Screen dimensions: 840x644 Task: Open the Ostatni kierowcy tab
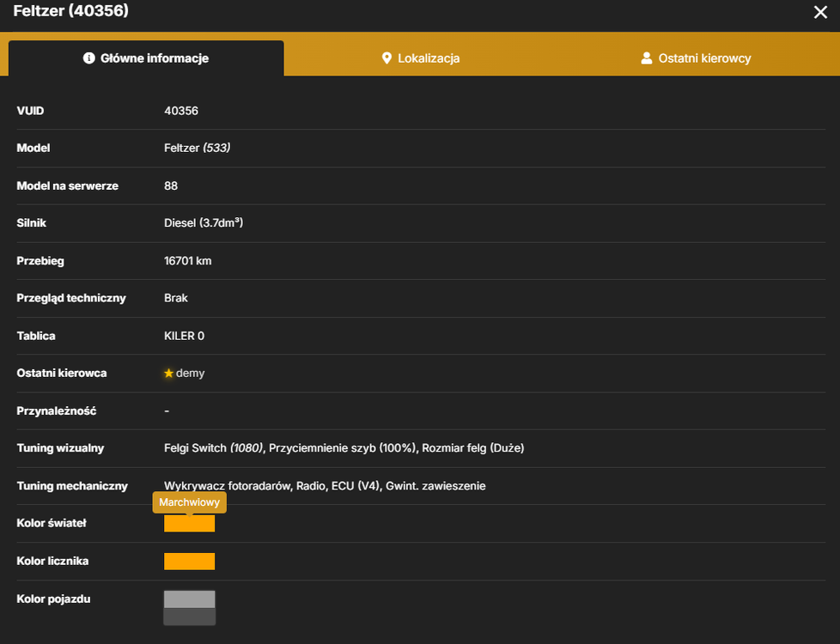click(697, 58)
